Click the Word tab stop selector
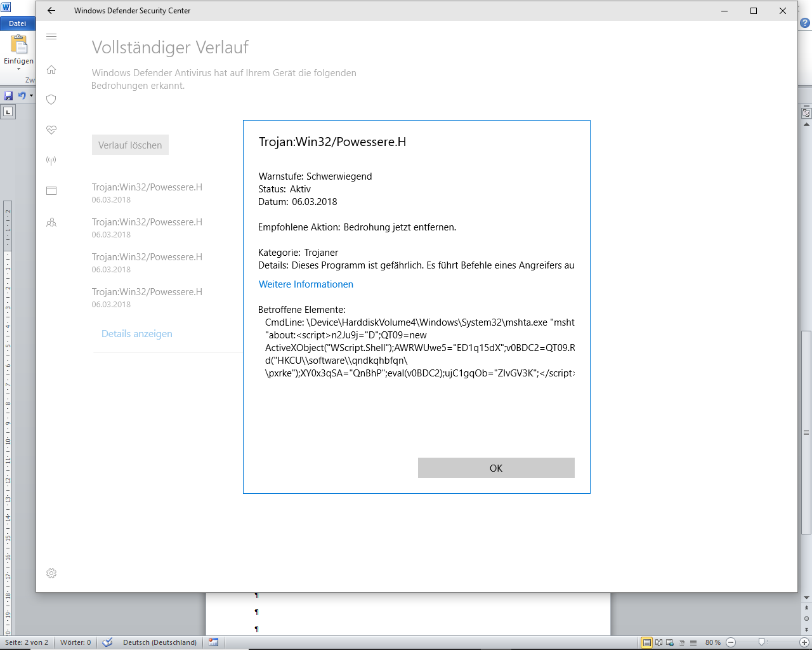Screen dimensions: 812x650 coord(8,112)
